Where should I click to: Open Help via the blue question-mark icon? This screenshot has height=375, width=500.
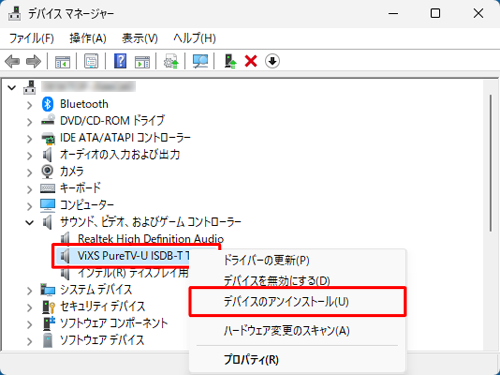tap(120, 61)
